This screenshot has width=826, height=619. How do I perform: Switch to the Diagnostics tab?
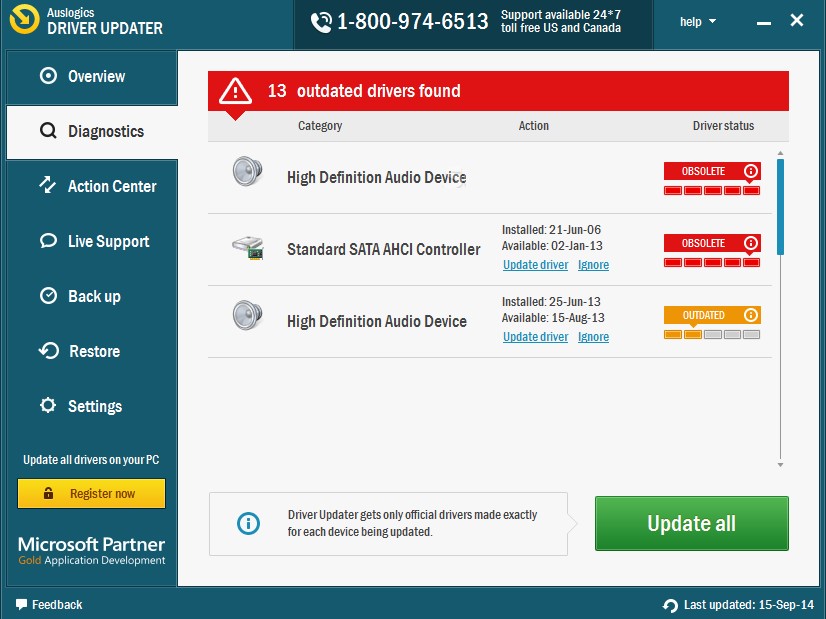92,132
